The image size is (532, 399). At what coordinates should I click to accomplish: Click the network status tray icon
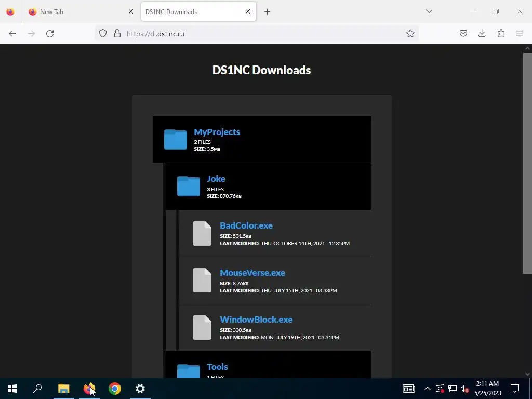[x=453, y=389]
